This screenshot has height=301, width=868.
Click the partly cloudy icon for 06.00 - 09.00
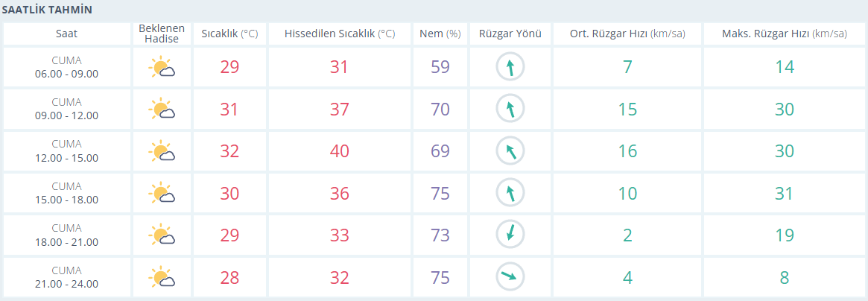click(x=162, y=67)
